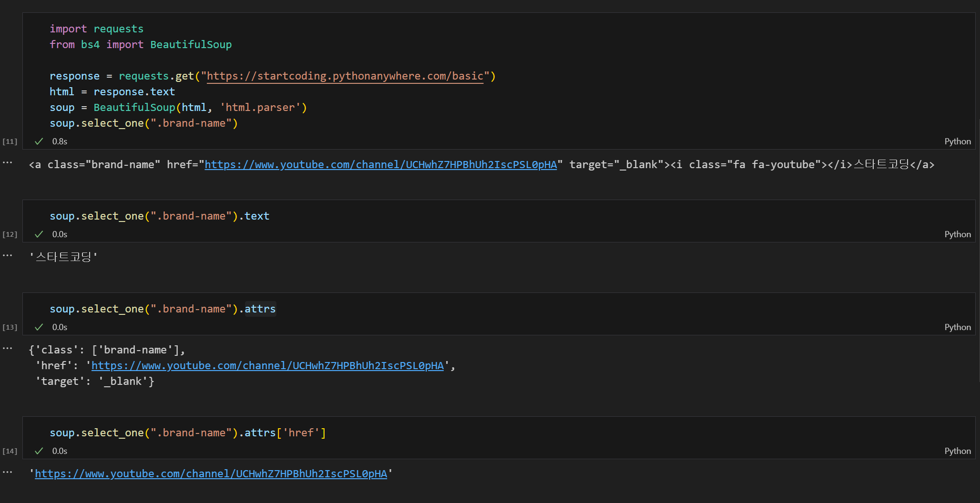The width and height of the screenshot is (980, 503).
Task: Click execution count [11] label
Action: click(10, 141)
